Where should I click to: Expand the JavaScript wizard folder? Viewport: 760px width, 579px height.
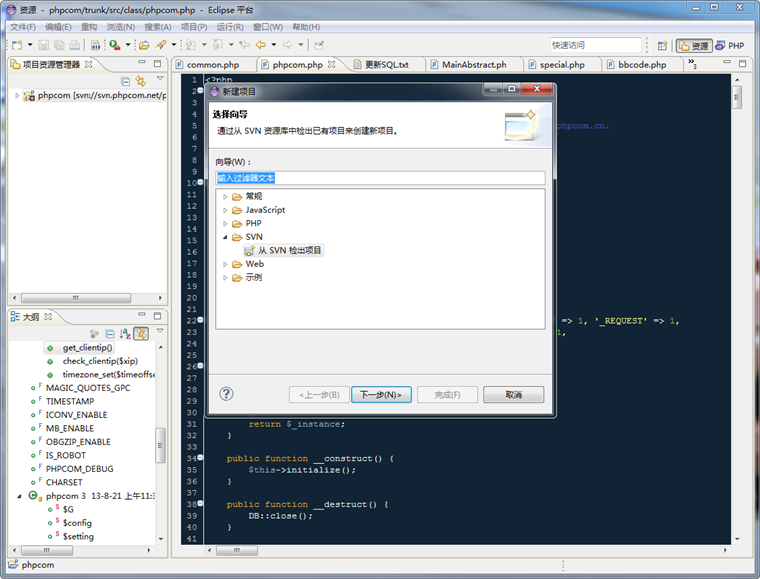pos(225,210)
